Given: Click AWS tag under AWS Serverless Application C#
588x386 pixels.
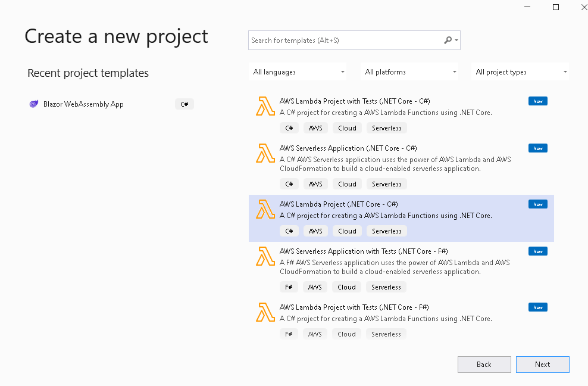Looking at the screenshot, I should click(315, 184).
